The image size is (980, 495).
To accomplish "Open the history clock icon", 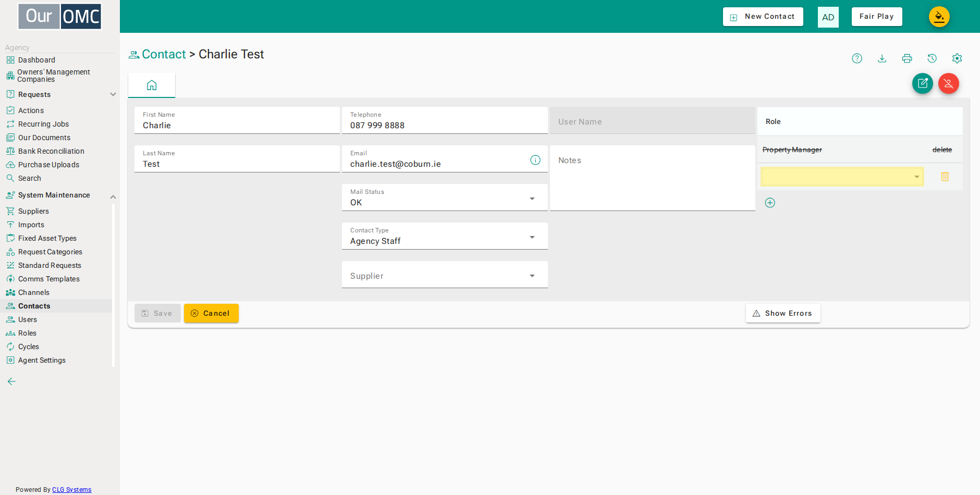I will pos(932,58).
